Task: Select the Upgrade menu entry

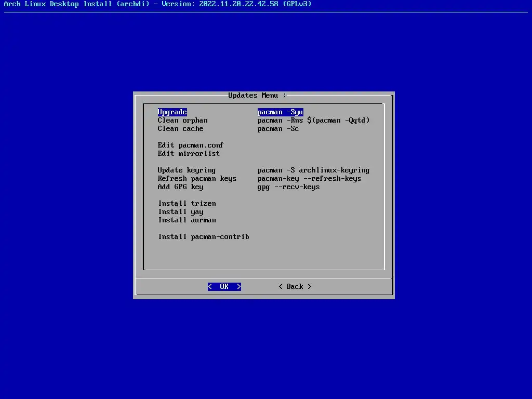Action: [172, 112]
